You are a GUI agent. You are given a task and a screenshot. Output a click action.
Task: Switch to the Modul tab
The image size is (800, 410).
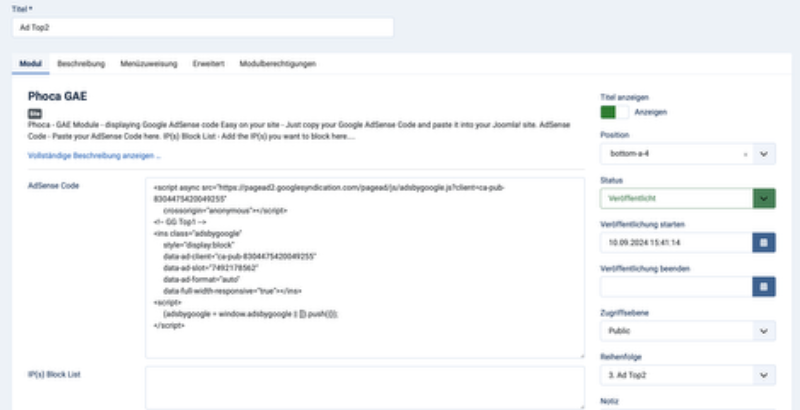click(30, 64)
